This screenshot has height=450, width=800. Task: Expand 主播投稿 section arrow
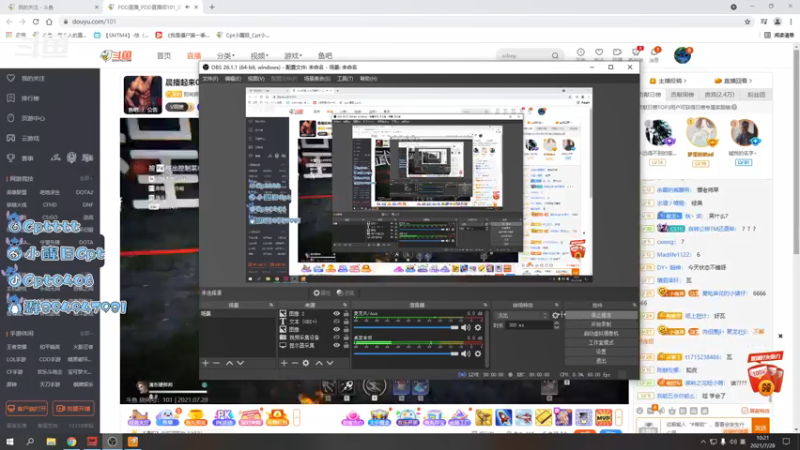coord(685,81)
